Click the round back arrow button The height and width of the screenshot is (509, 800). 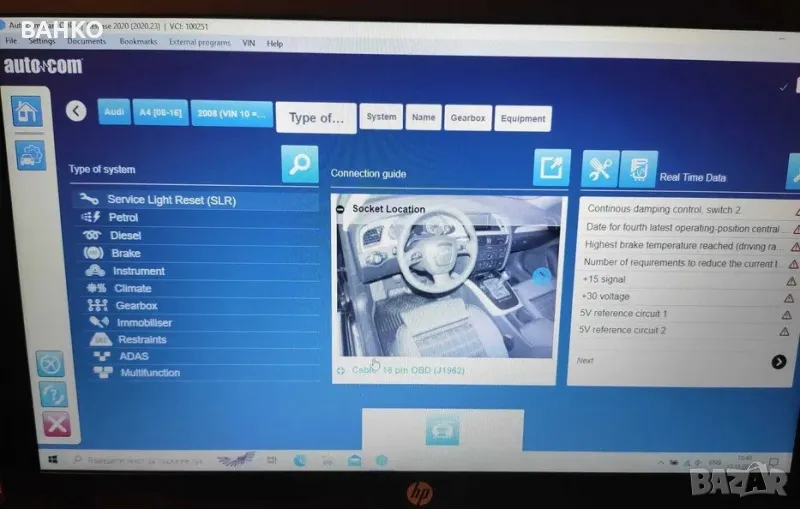click(76, 111)
